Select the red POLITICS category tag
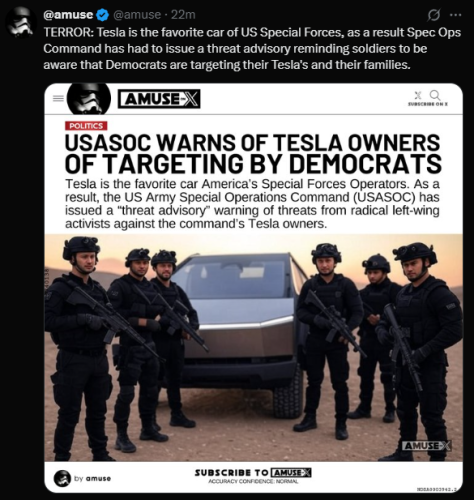 click(x=86, y=126)
